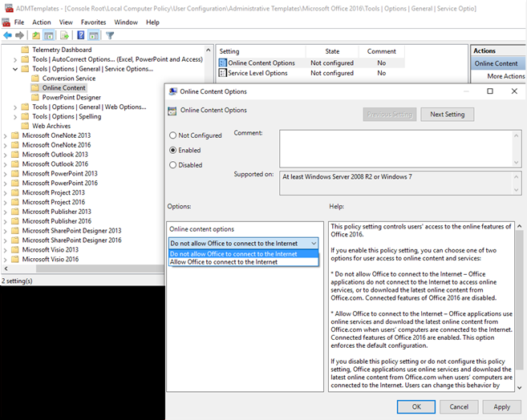This screenshot has height=420, width=527.
Task: Select the Disabled radio button
Action: pyautogui.click(x=172, y=165)
